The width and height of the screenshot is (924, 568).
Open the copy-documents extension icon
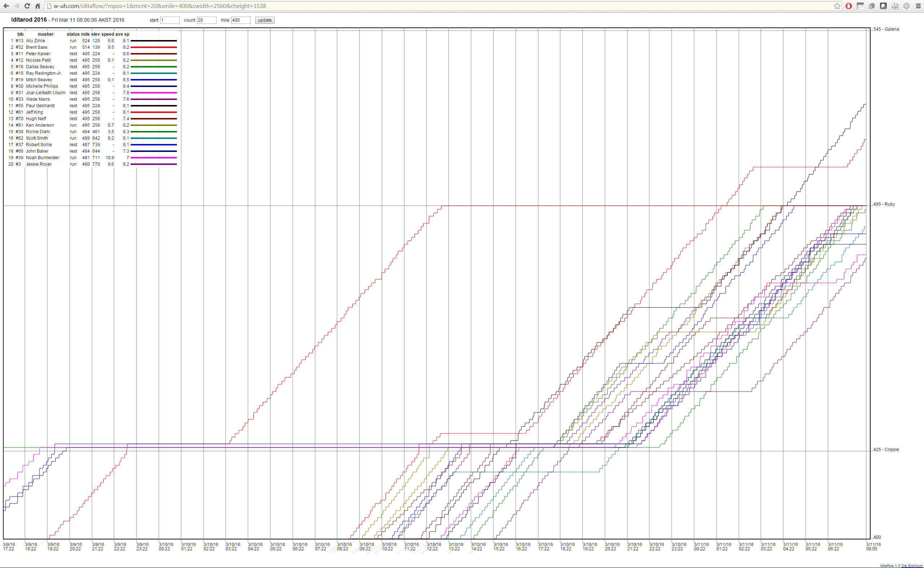point(895,6)
